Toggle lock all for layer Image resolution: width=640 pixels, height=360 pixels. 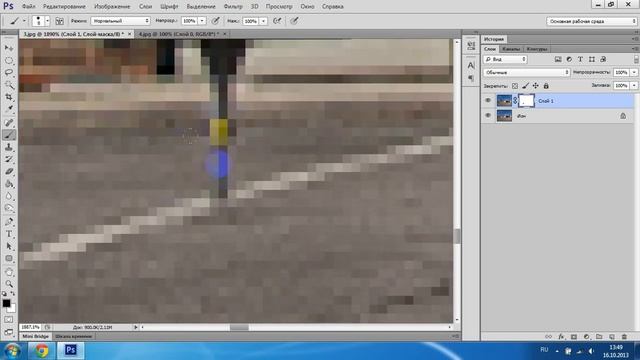546,86
